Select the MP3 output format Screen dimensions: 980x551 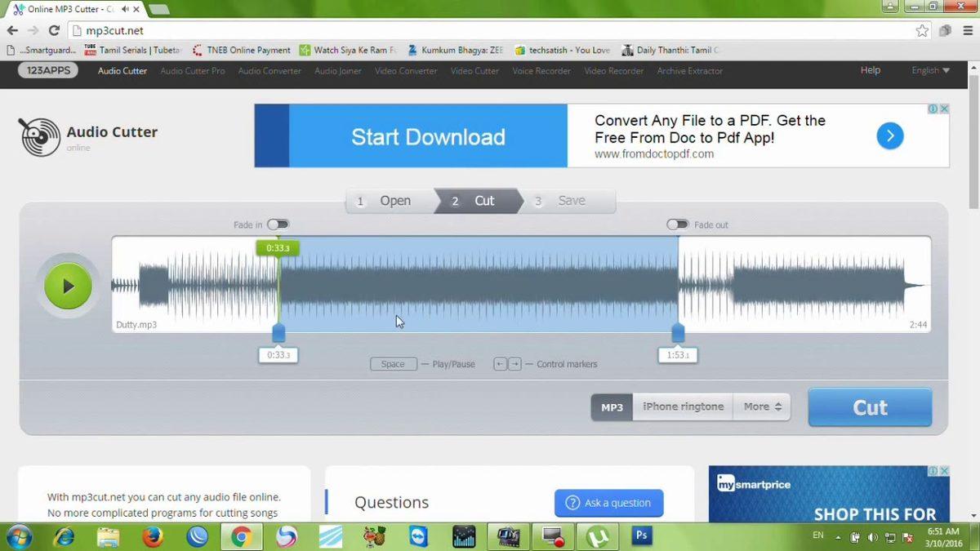[611, 407]
